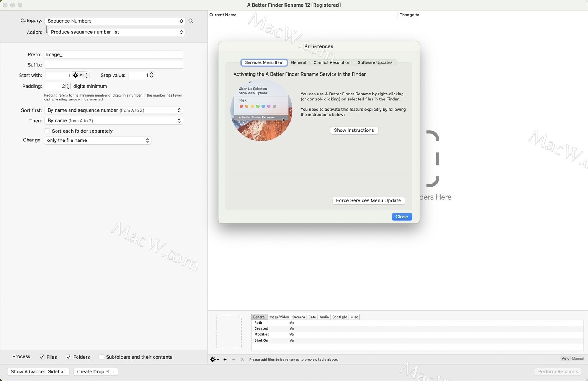
Task: Select the Spotlight metadata tab
Action: (340, 317)
